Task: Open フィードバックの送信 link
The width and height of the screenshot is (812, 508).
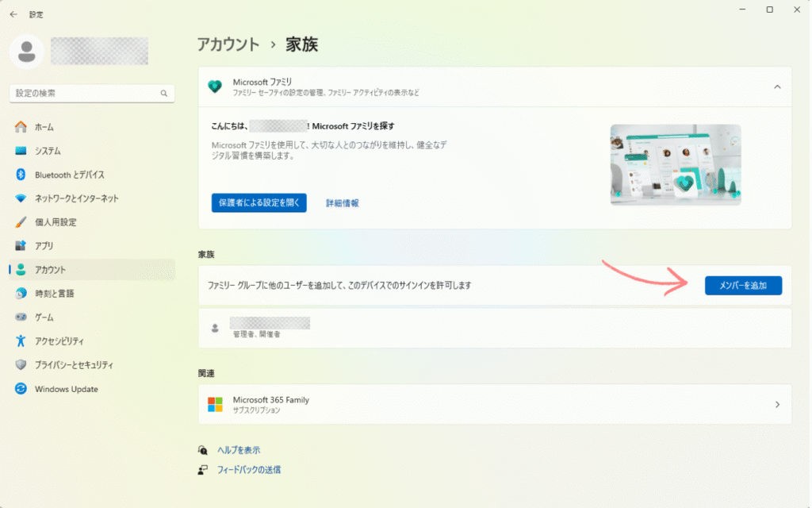Action: point(249,470)
